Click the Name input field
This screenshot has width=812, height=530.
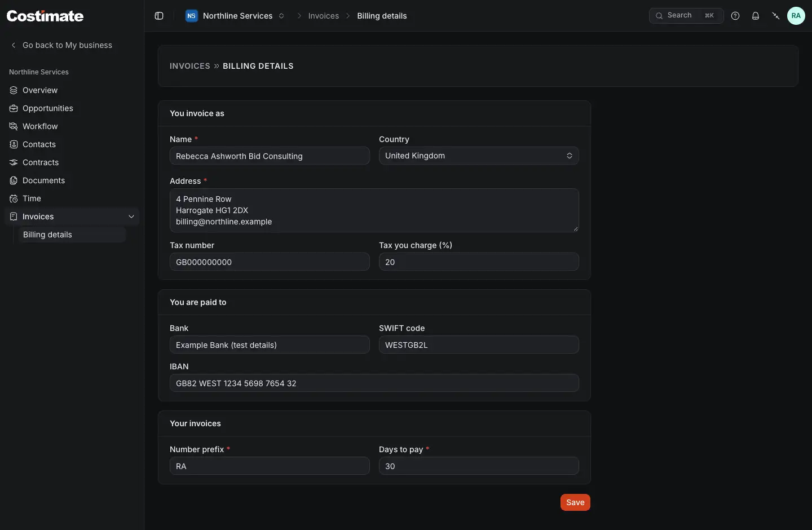coord(270,156)
